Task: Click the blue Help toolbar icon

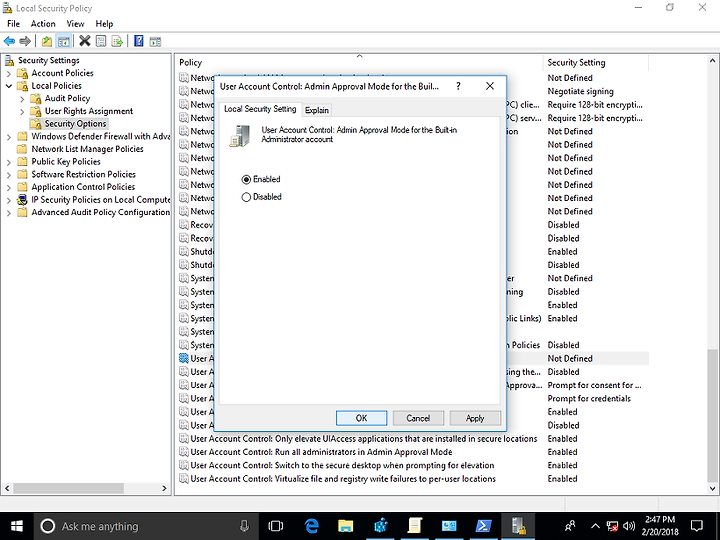Action: tap(139, 41)
